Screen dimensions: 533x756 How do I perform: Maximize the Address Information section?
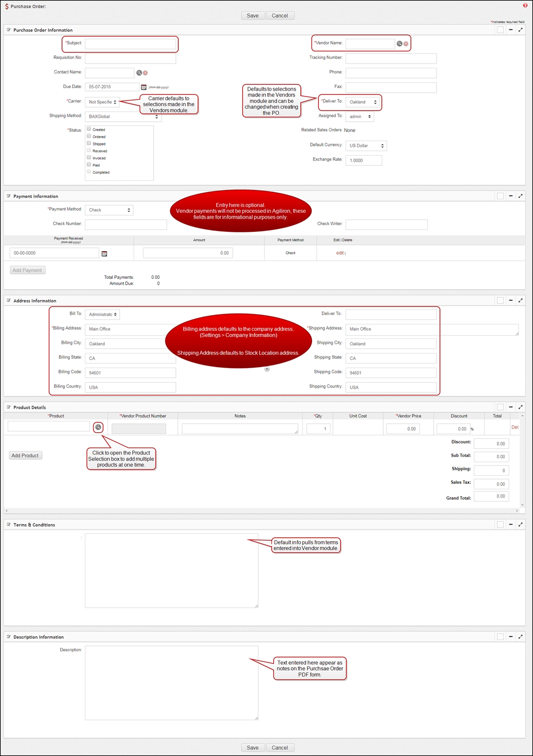pos(520,300)
